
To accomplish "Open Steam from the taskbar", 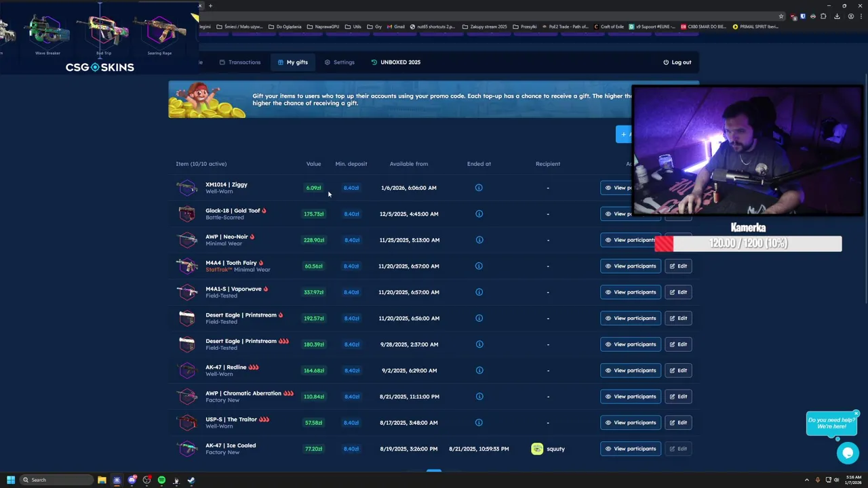I will [191, 480].
